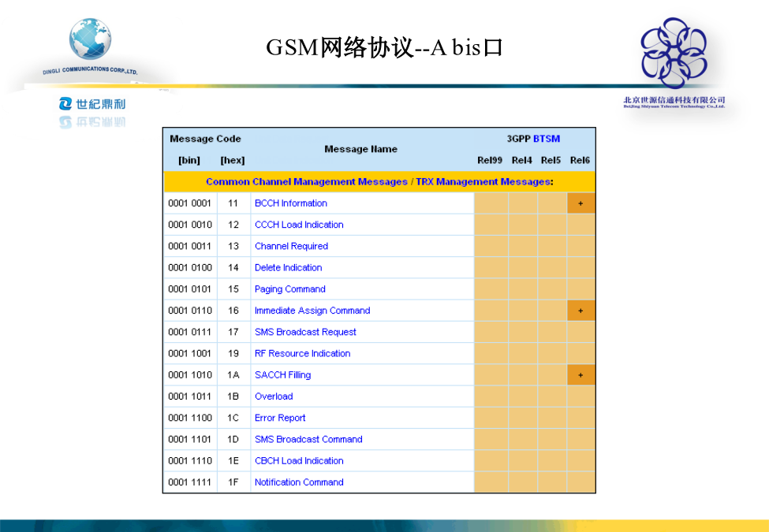This screenshot has height=532, width=769.
Task: Open the CCCH Load Indication link
Action: (x=299, y=225)
